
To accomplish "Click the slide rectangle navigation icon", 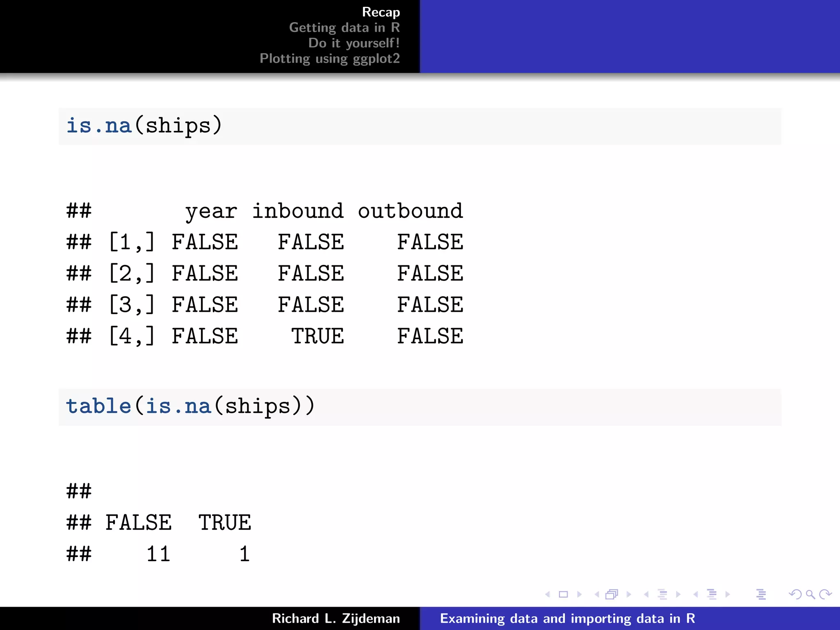I will pyautogui.click(x=564, y=594).
